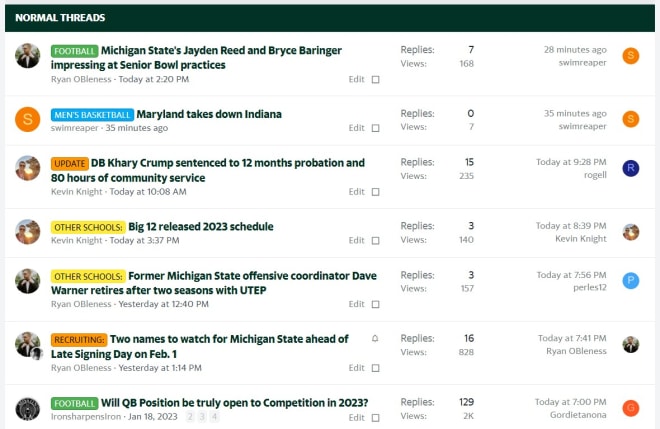Select checkbox for Late Signing Day thread

click(375, 368)
